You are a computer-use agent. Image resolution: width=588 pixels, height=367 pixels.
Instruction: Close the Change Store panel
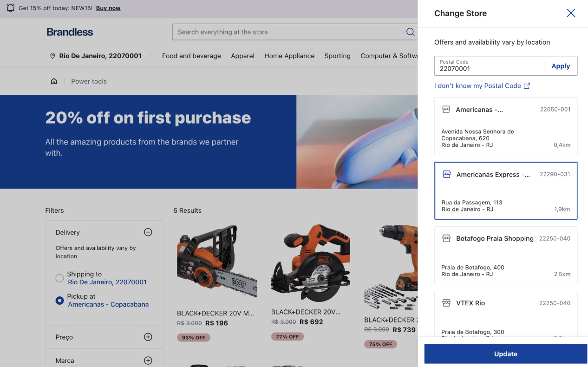coord(571,13)
